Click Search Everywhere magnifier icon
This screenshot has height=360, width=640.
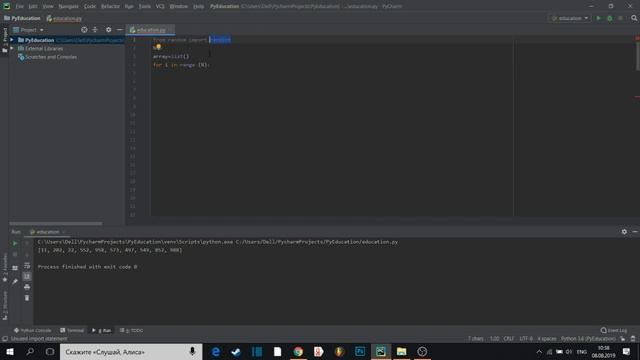coord(634,18)
